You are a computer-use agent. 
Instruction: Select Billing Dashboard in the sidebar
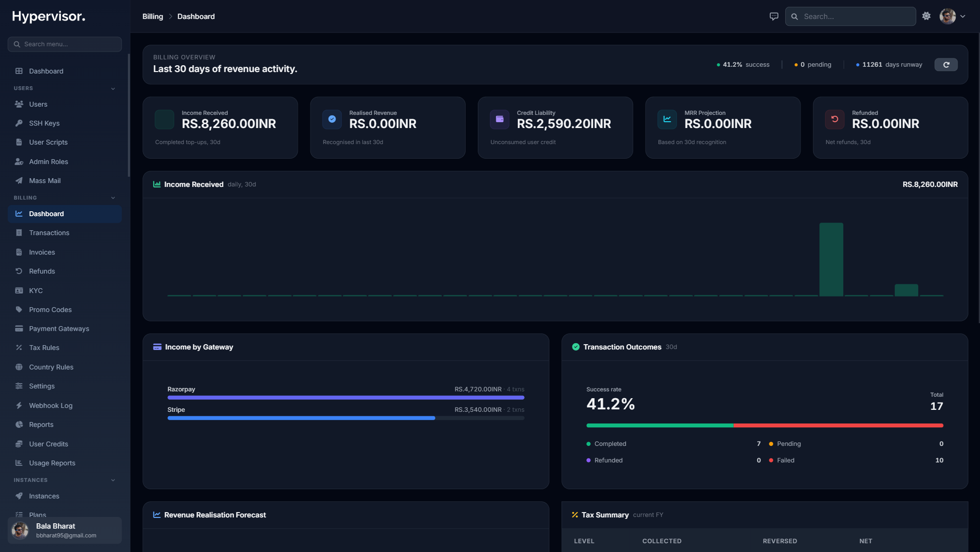point(65,214)
